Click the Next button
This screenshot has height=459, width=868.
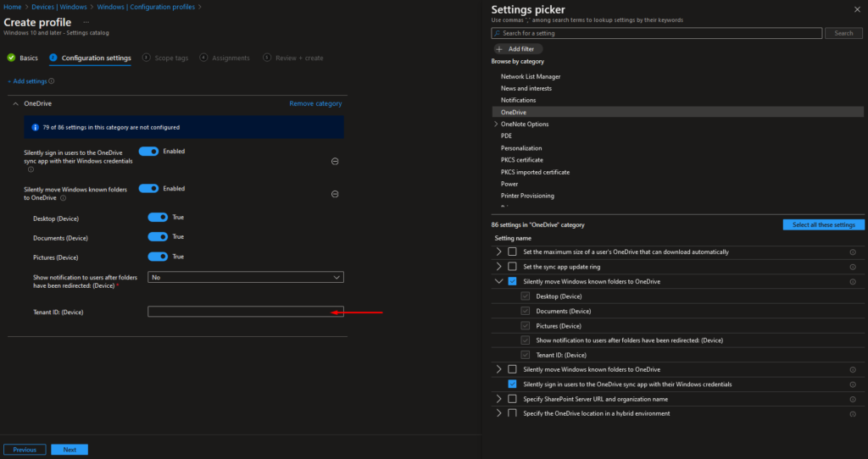pyautogui.click(x=70, y=450)
